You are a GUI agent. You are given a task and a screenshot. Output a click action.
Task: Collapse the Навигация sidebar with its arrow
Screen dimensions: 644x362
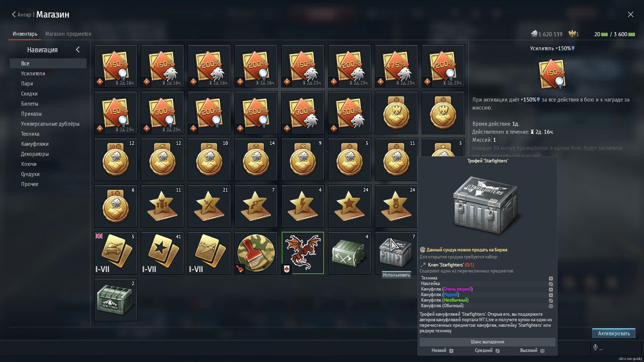[x=78, y=50]
